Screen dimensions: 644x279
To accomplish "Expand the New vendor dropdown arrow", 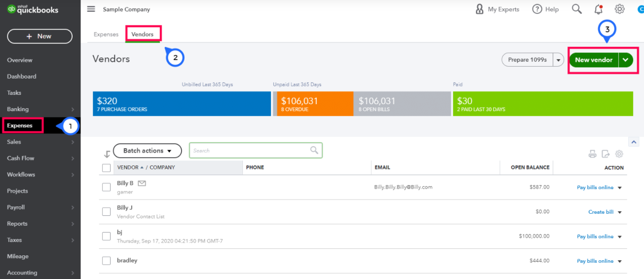I will tap(626, 60).
